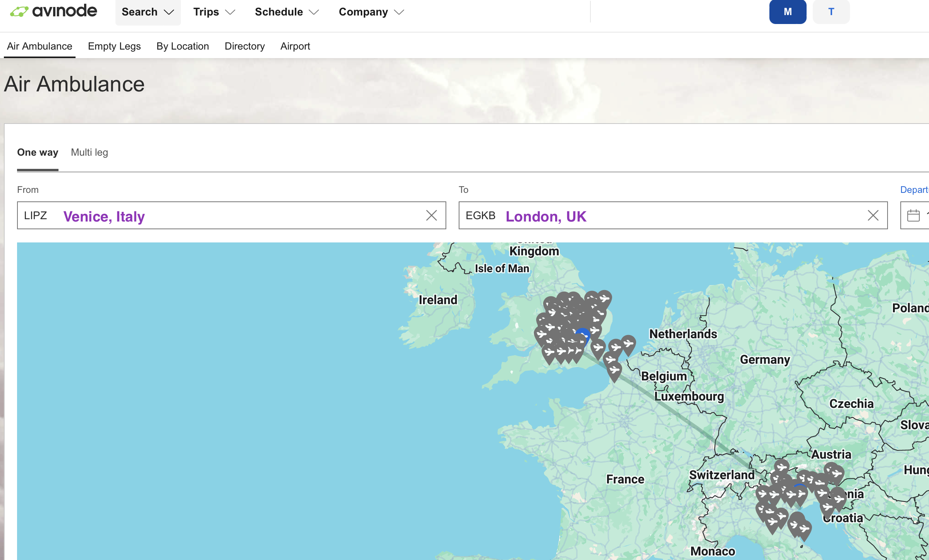Select aircraft pin near Belgium coast
The width and height of the screenshot is (929, 560).
click(614, 370)
